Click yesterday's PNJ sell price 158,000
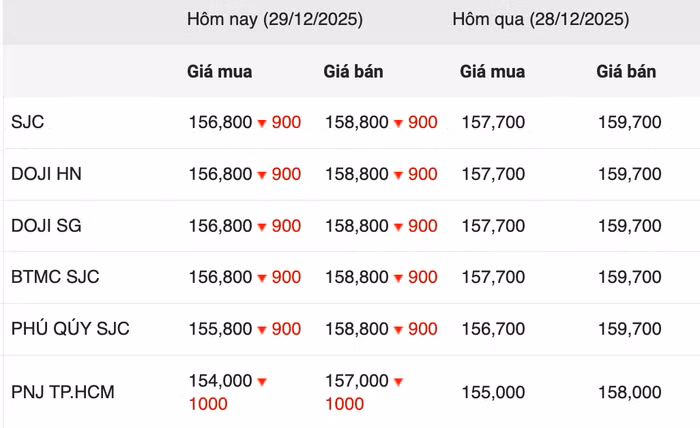This screenshot has height=428, width=700. pyautogui.click(x=629, y=392)
